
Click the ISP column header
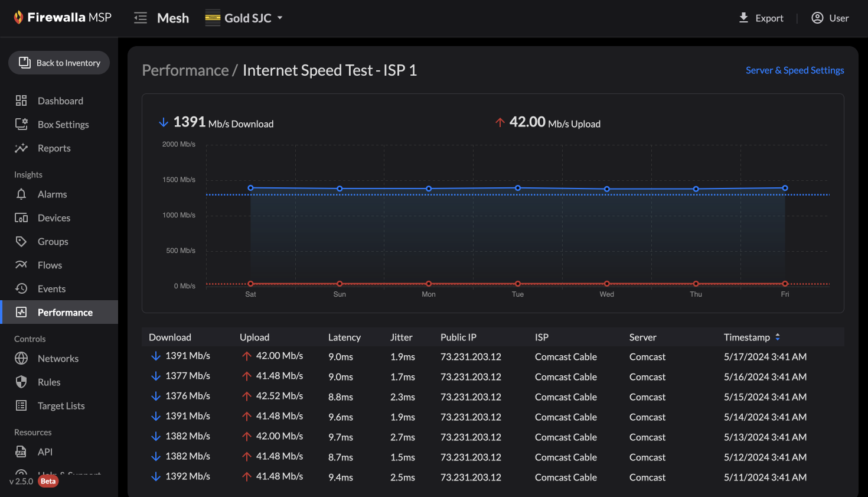pos(541,337)
